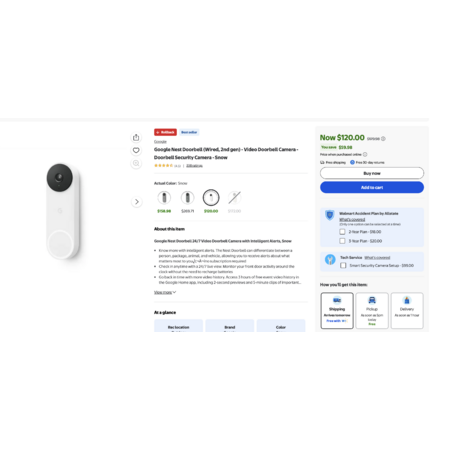Enable Smart Security Camera Setup service
Screen dimensions: 450x450
343,265
